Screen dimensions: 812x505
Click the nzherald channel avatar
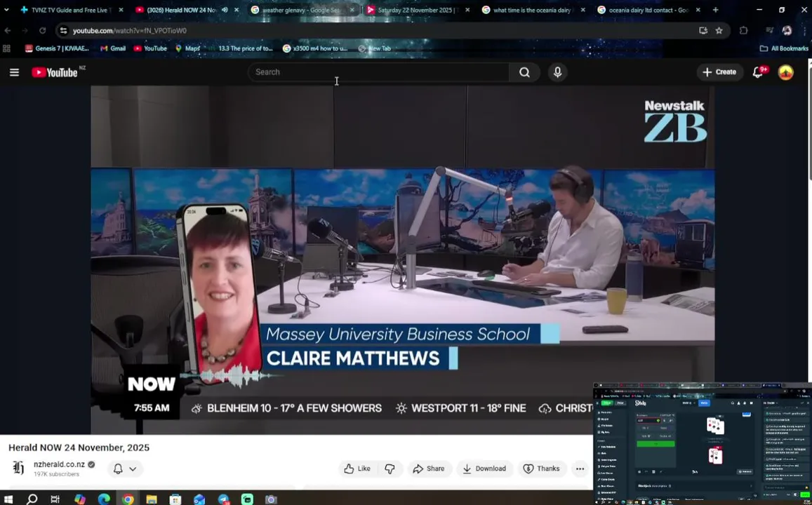pyautogui.click(x=19, y=469)
